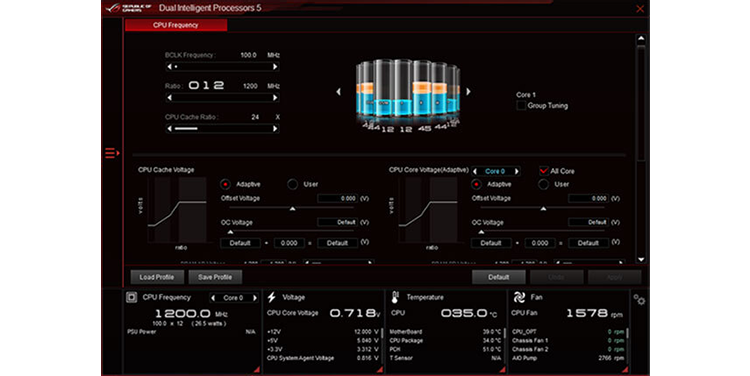Increase CPU Cache Ratio right arrow
Image resolution: width=750 pixels, height=376 pixels.
point(275,128)
